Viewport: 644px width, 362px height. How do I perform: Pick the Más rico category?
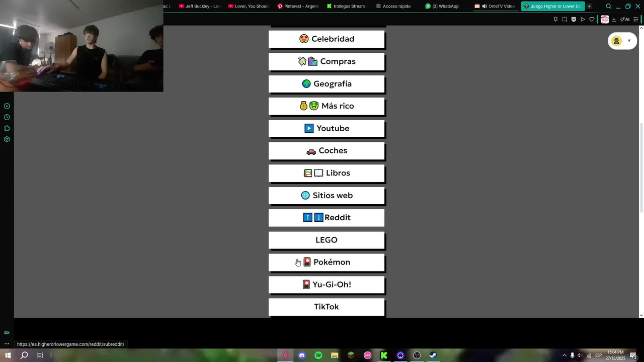(327, 106)
